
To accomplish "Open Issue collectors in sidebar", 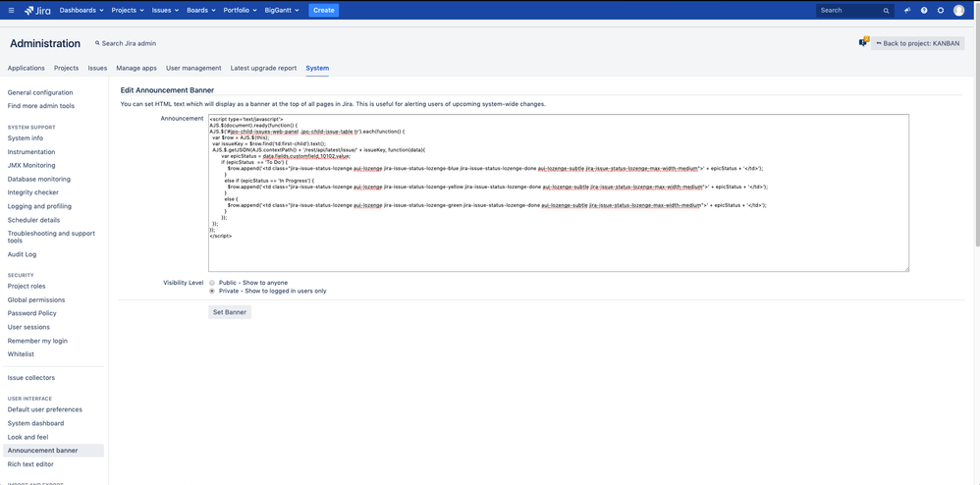I will [31, 378].
